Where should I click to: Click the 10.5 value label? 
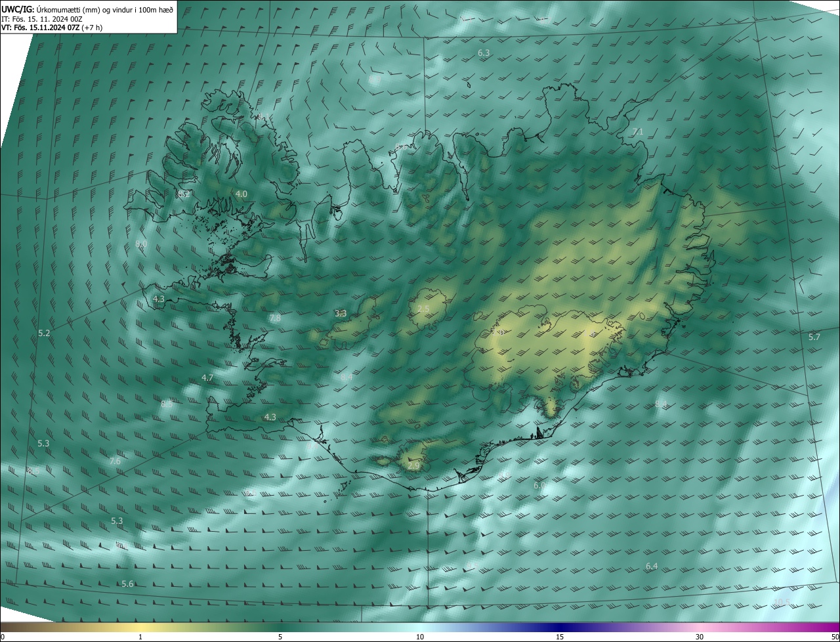click(782, 601)
